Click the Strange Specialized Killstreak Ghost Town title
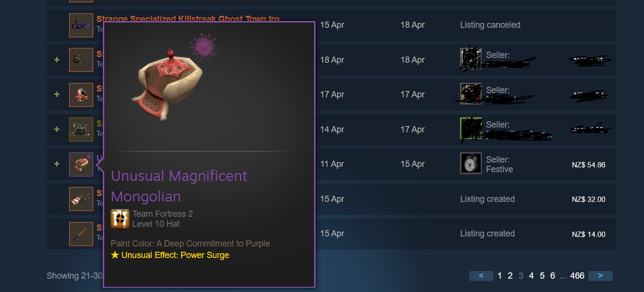 pyautogui.click(x=188, y=19)
